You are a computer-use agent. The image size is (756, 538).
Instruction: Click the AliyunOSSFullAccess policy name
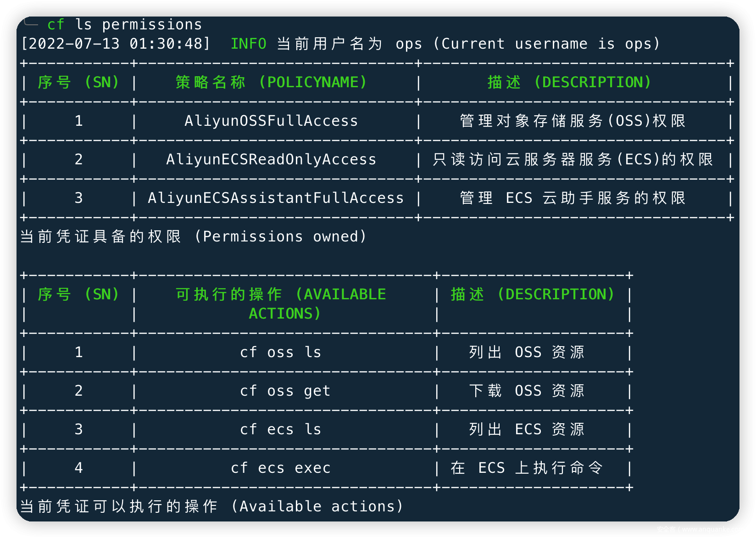tap(271, 121)
